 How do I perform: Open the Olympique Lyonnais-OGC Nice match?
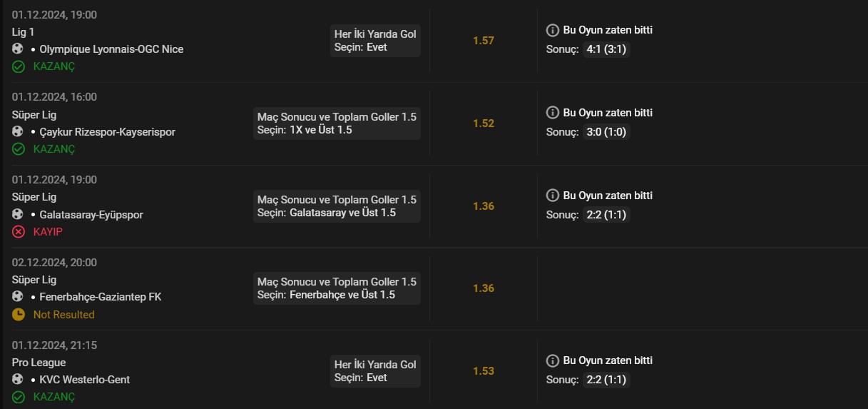tap(111, 49)
